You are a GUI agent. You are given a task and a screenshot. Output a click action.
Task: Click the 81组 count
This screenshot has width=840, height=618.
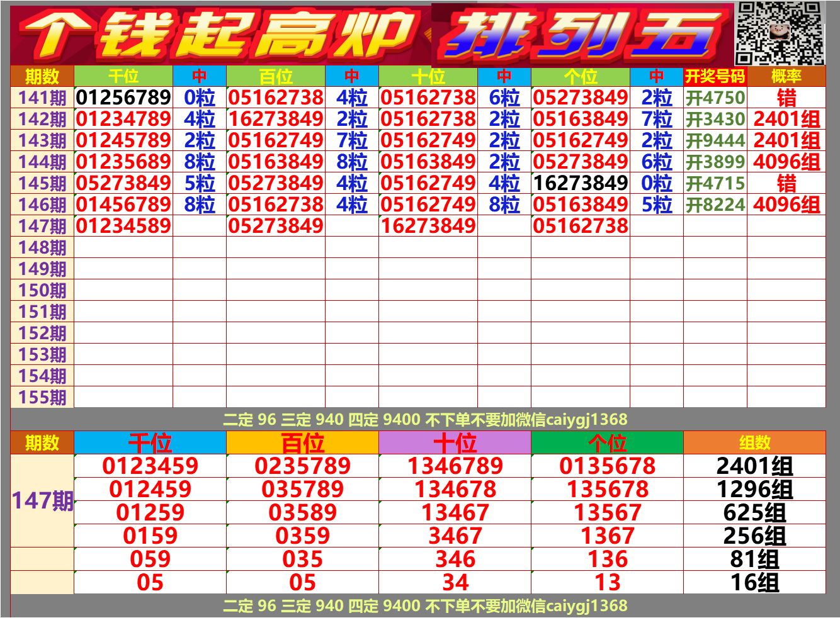[x=754, y=559]
